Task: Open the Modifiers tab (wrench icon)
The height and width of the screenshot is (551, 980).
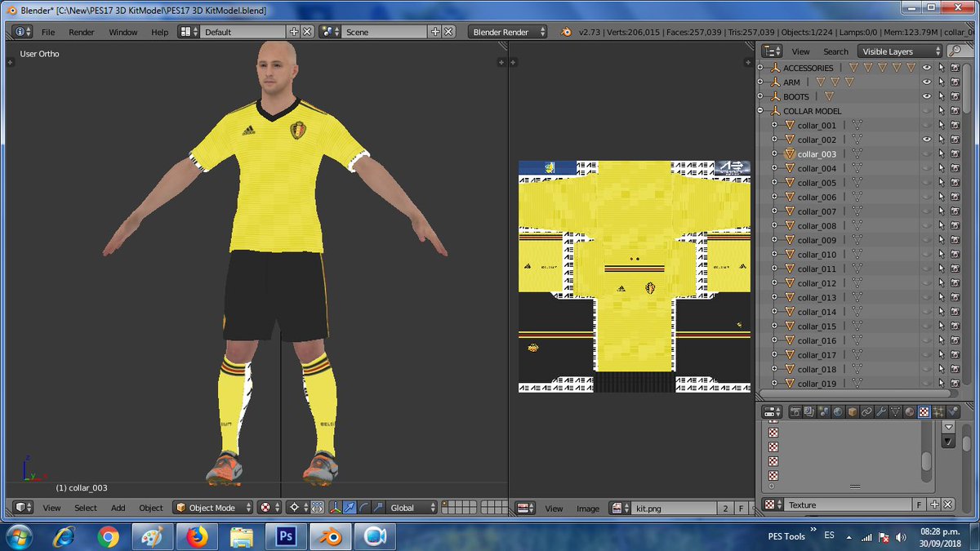Action: 881,412
